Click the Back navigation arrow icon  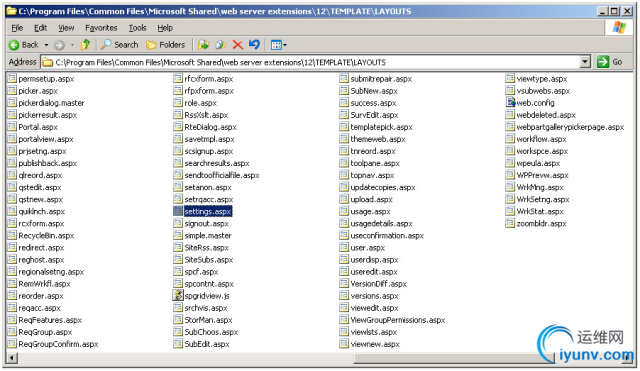tap(14, 45)
